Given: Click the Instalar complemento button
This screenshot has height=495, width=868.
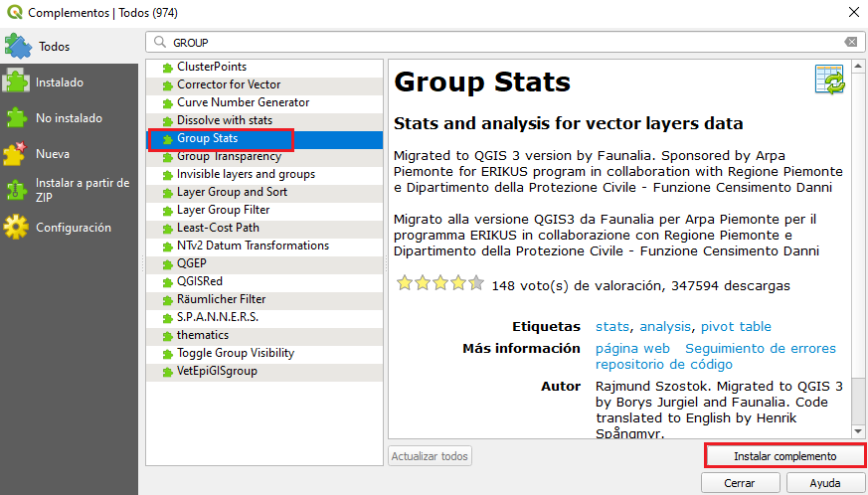Looking at the screenshot, I should click(784, 456).
